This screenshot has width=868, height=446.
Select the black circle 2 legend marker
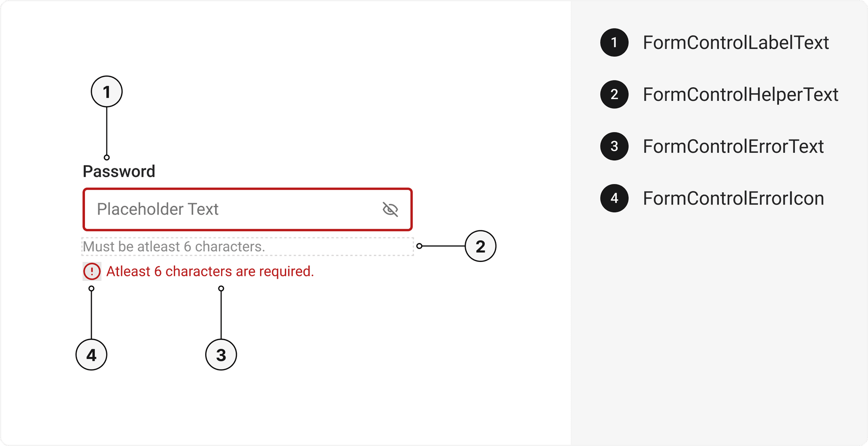(614, 95)
